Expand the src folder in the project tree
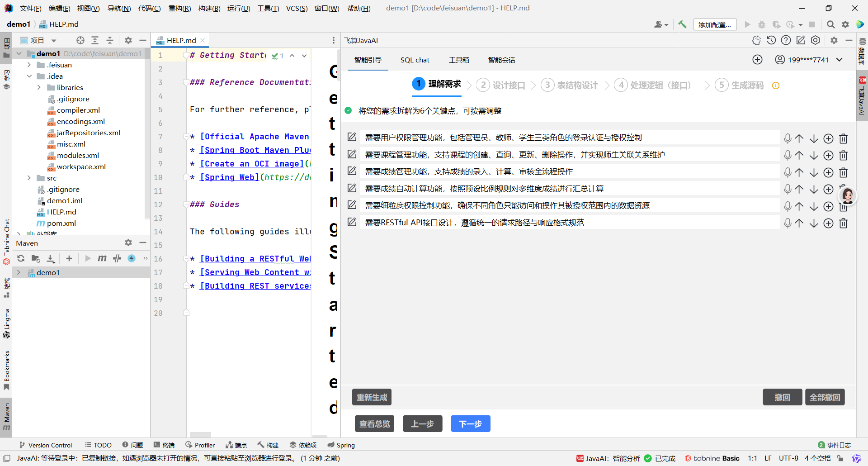 point(29,178)
